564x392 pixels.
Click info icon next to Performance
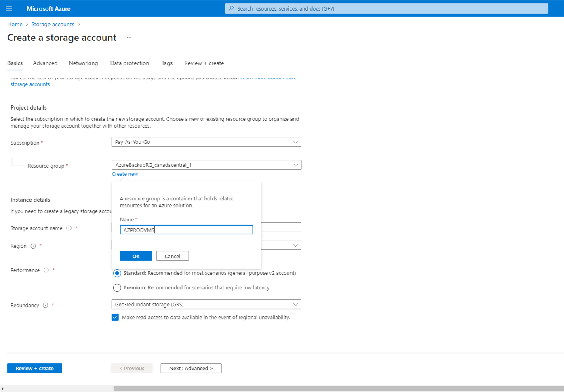click(46, 270)
